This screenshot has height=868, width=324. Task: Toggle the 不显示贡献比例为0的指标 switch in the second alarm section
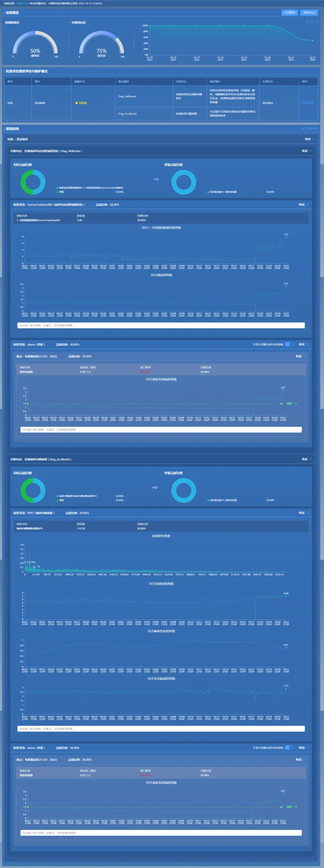click(289, 748)
